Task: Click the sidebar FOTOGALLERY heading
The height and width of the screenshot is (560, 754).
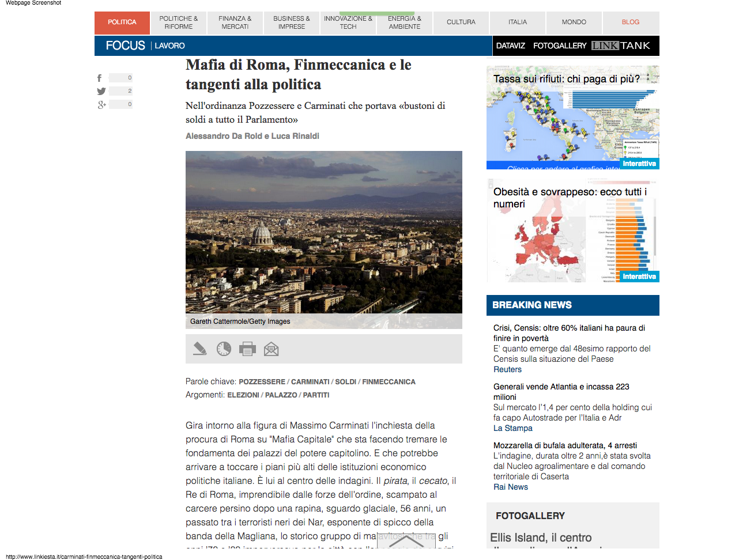Action: click(530, 516)
